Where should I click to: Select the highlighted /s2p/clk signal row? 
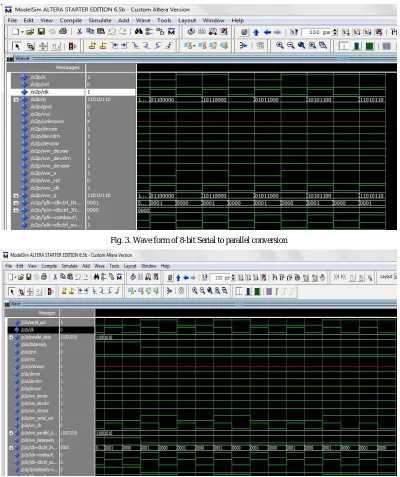(73, 92)
